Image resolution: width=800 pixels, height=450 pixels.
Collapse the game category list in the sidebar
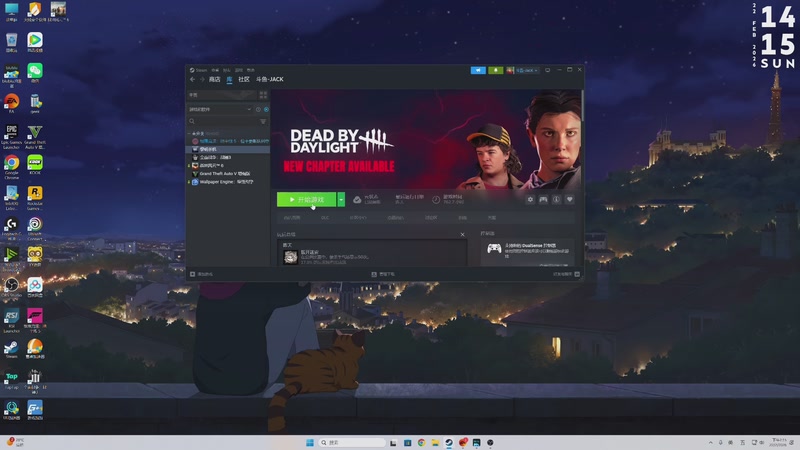(189, 134)
